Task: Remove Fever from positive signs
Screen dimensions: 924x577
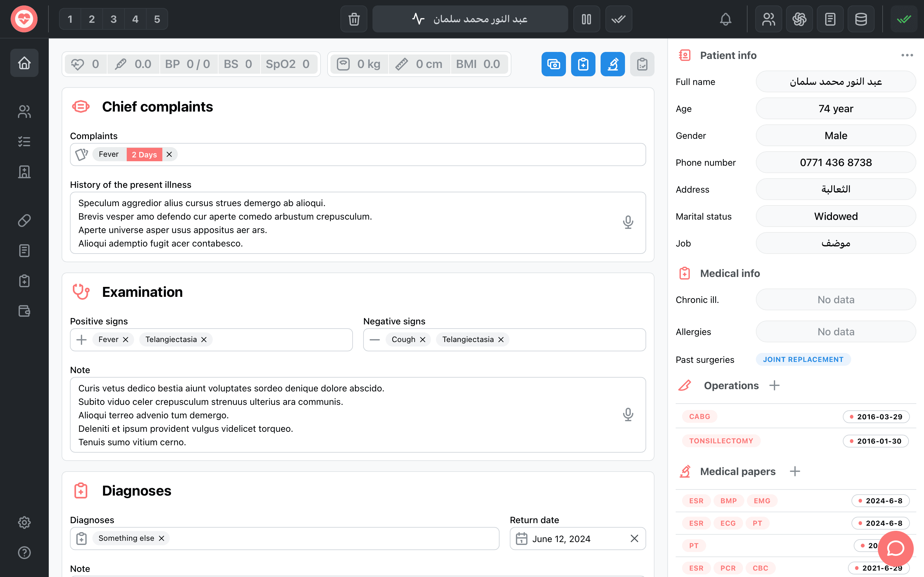Action: 126,340
